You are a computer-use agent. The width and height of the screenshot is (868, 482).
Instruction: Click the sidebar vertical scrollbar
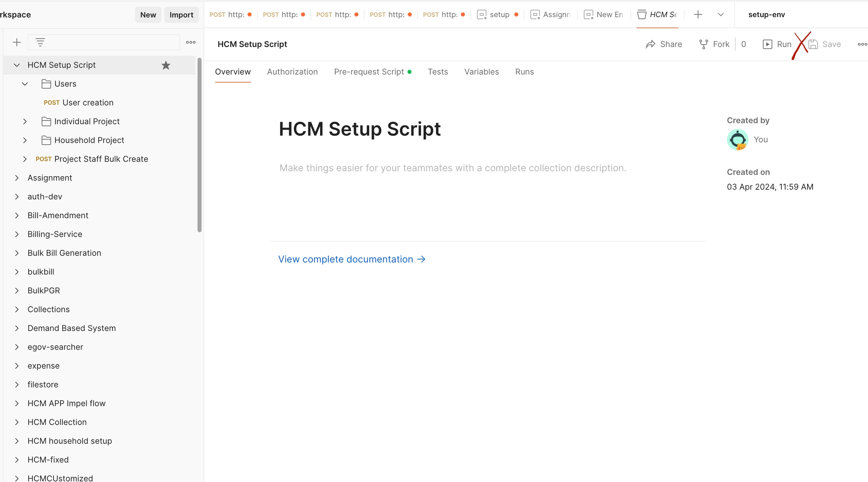[199, 145]
